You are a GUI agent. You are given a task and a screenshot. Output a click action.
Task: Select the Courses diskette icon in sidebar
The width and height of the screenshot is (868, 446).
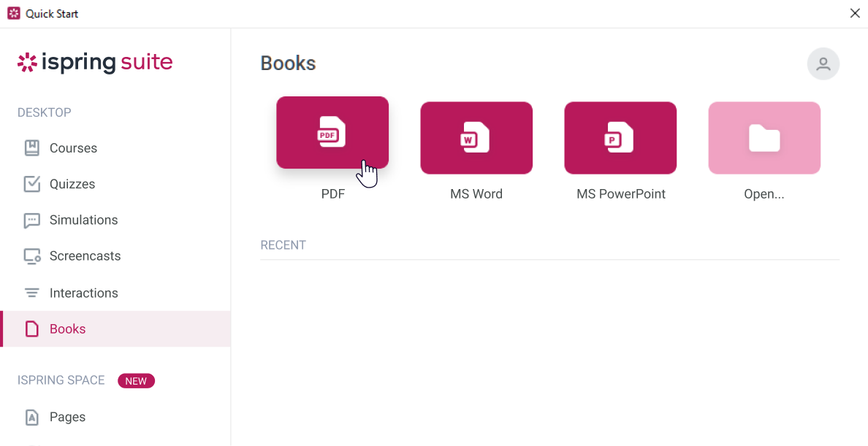coord(31,147)
